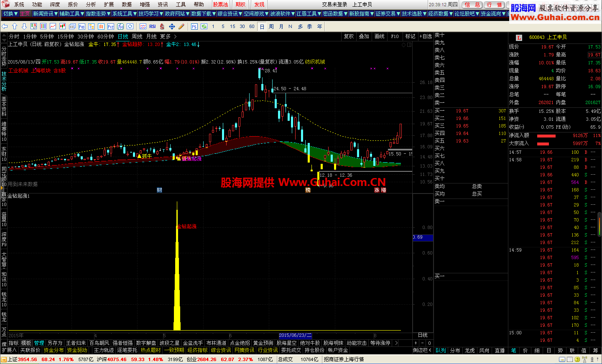Toggle the 30-minute period toolbar button
Viewport: 602px width, 364px height.
(x=242, y=26)
